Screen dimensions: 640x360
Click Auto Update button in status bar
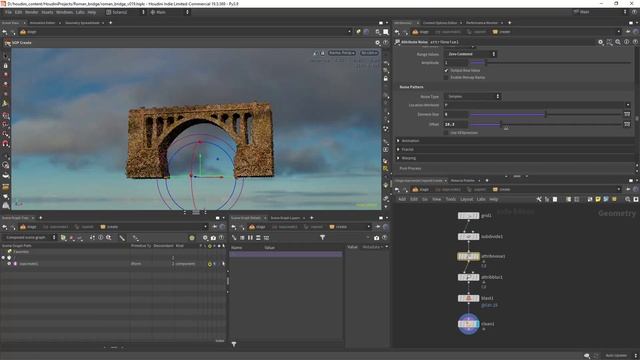pyautogui.click(x=616, y=356)
